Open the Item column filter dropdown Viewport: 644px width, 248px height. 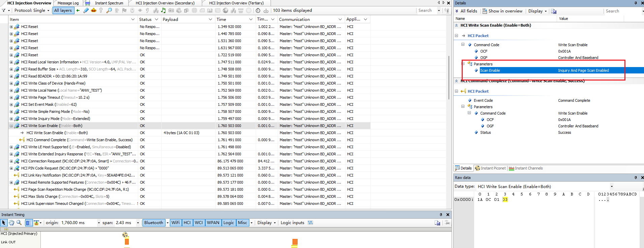pyautogui.click(x=133, y=20)
